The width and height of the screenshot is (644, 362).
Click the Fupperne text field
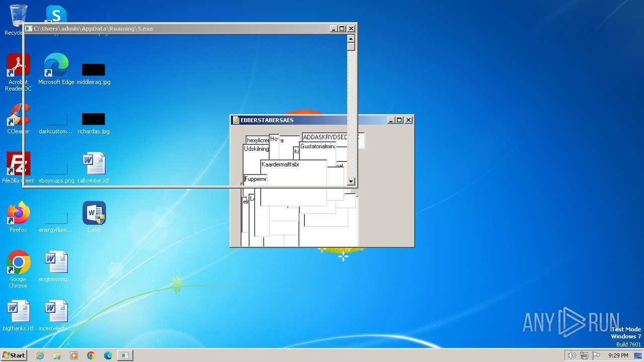pyautogui.click(x=255, y=179)
